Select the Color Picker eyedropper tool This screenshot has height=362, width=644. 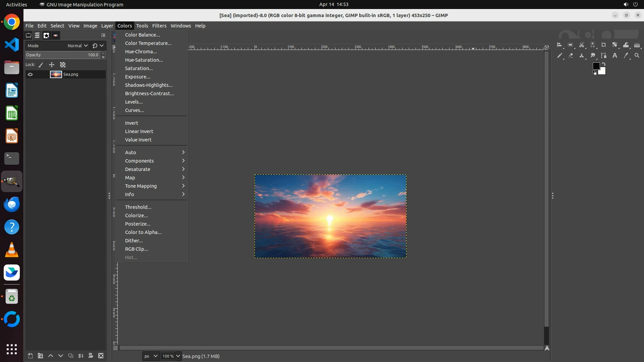(626, 56)
